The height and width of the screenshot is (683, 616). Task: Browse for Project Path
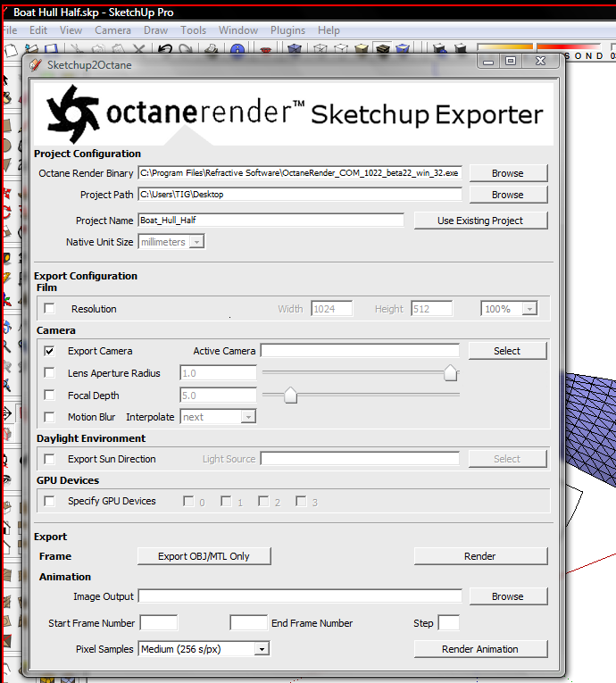click(x=508, y=195)
